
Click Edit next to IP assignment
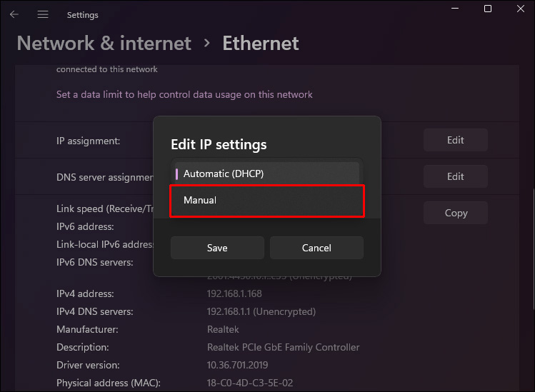455,140
